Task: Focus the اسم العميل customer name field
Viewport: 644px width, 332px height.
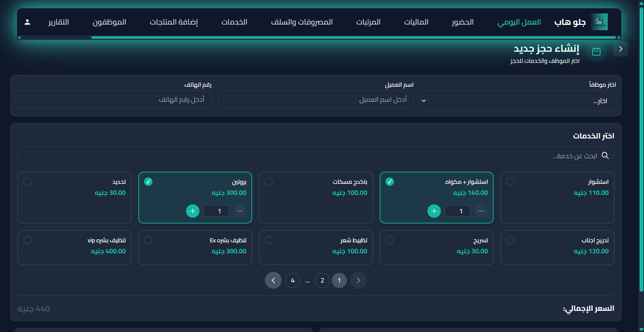Action: click(x=316, y=99)
